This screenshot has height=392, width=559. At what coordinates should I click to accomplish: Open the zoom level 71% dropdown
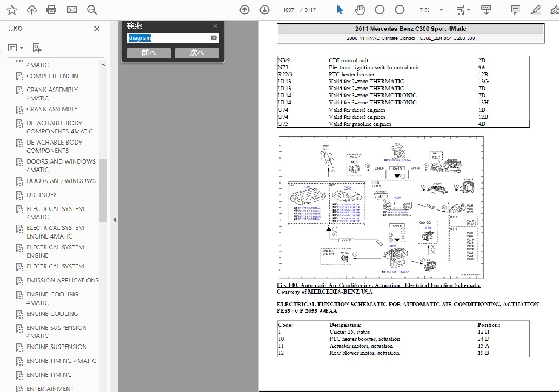pyautogui.click(x=441, y=10)
